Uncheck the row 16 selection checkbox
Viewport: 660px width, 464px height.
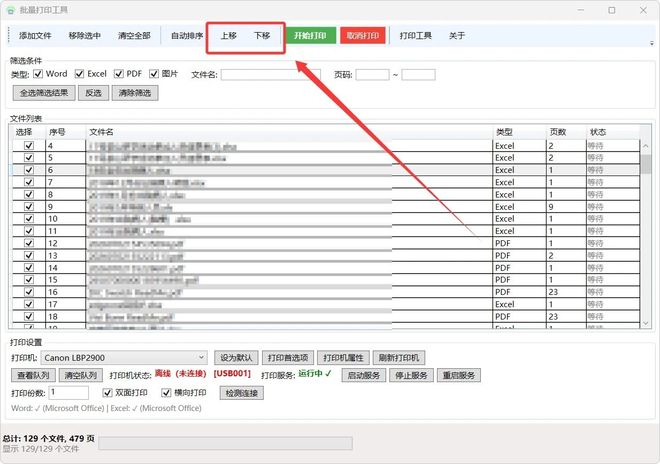tap(29, 292)
